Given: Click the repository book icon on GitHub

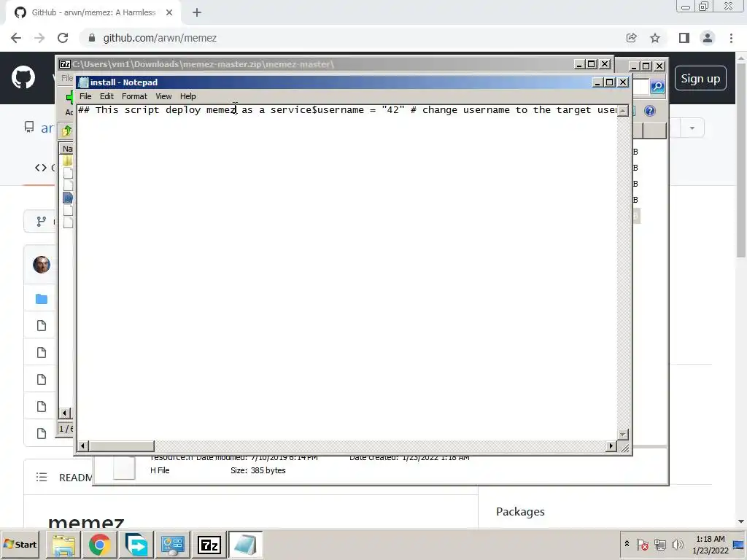Looking at the screenshot, I should 29,127.
